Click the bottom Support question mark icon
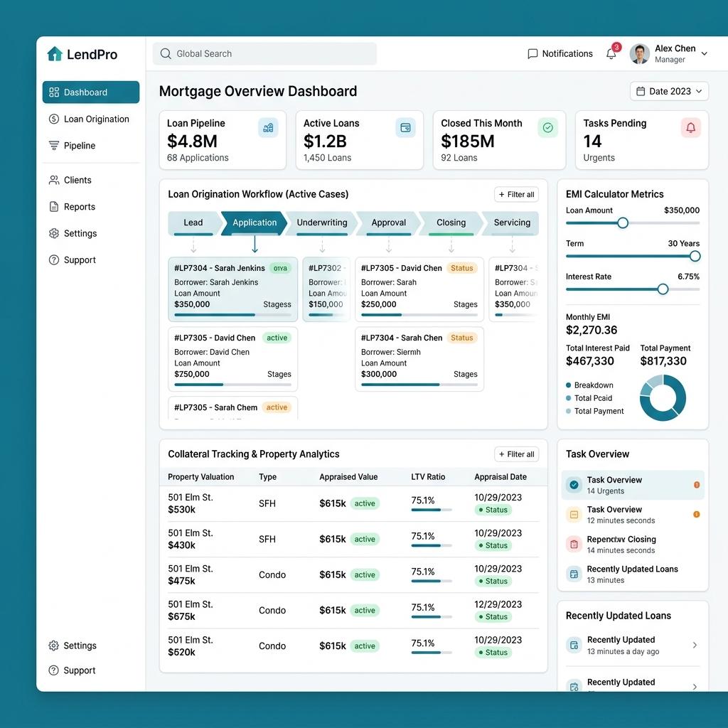Screen dimensions: 728x728 coord(54,670)
